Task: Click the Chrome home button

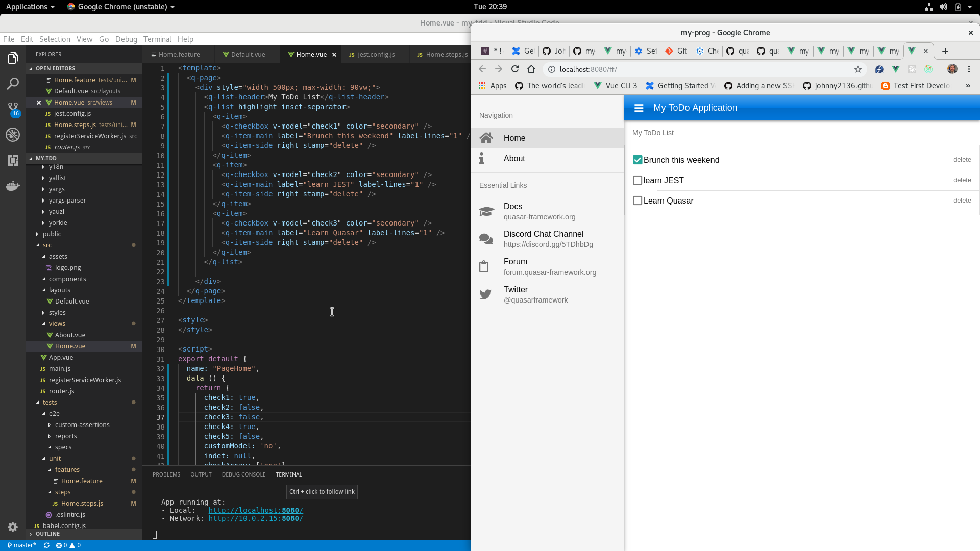Action: tap(531, 69)
